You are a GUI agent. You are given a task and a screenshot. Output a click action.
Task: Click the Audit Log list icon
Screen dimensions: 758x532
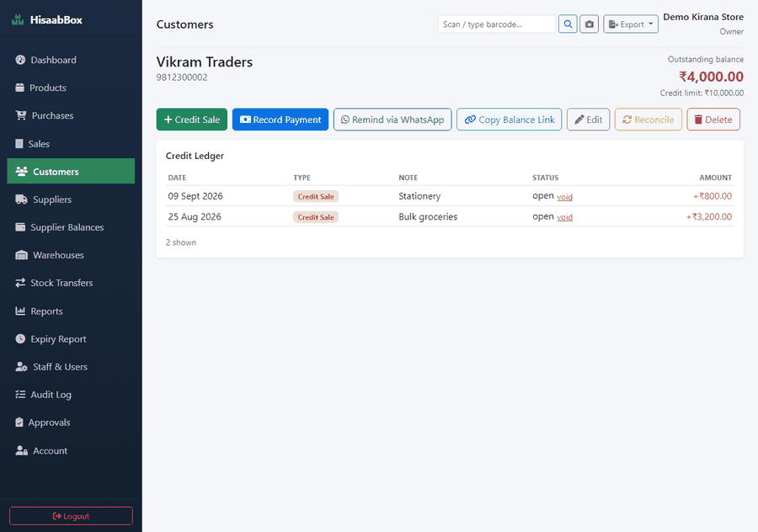[x=20, y=394]
